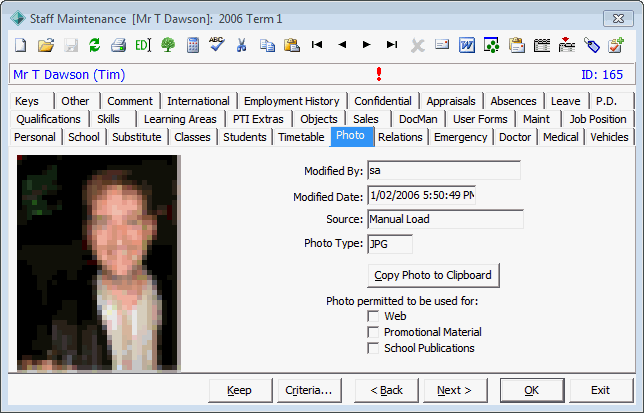Open the Qualifications tab
Image resolution: width=644 pixels, height=413 pixels.
pyautogui.click(x=48, y=119)
